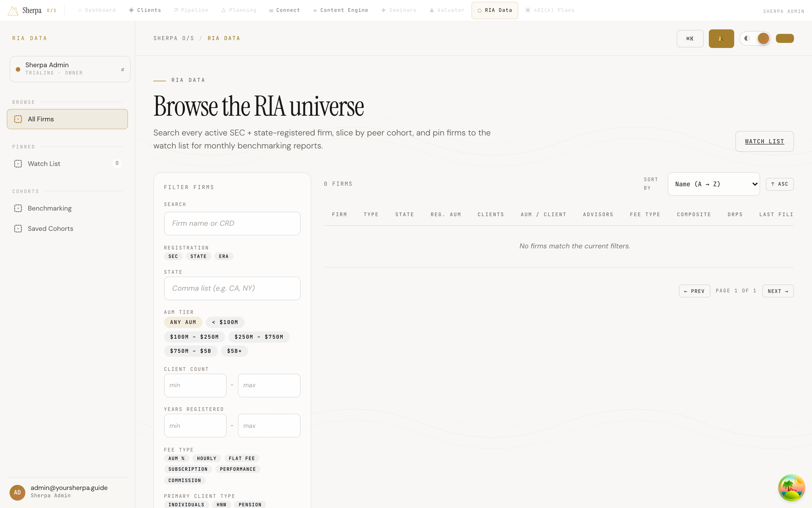The image size is (812, 508).
Task: Go to the Clients section
Action: pos(145,10)
